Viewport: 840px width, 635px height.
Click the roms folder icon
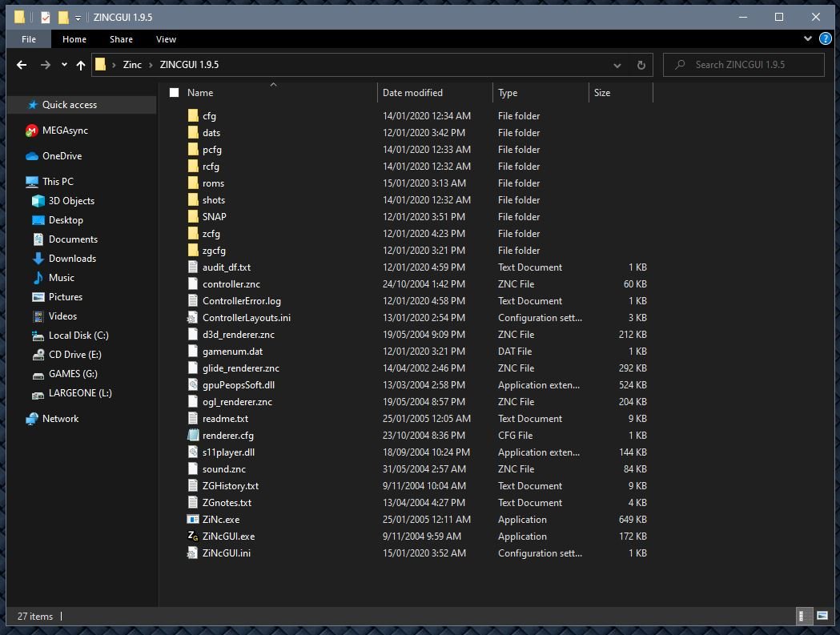tap(193, 183)
